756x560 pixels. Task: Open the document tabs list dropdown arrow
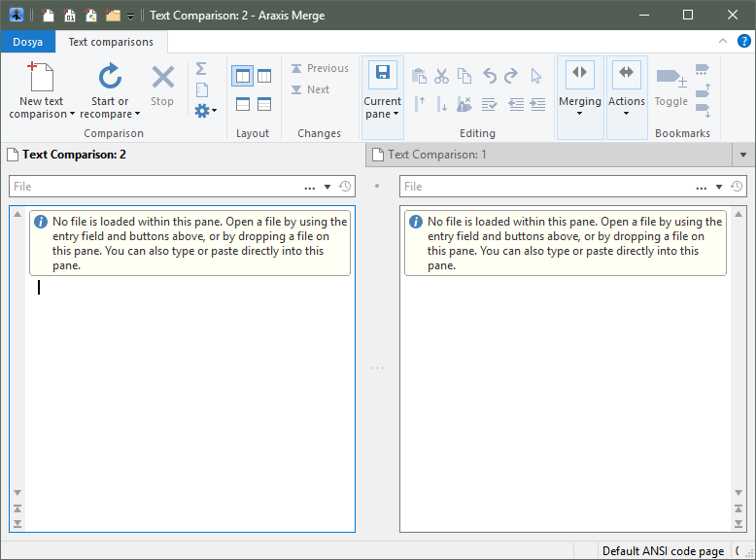pos(743,155)
